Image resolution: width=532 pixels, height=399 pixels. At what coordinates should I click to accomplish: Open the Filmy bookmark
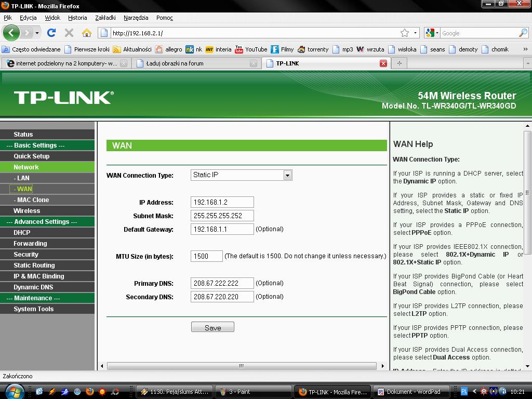[x=282, y=49]
